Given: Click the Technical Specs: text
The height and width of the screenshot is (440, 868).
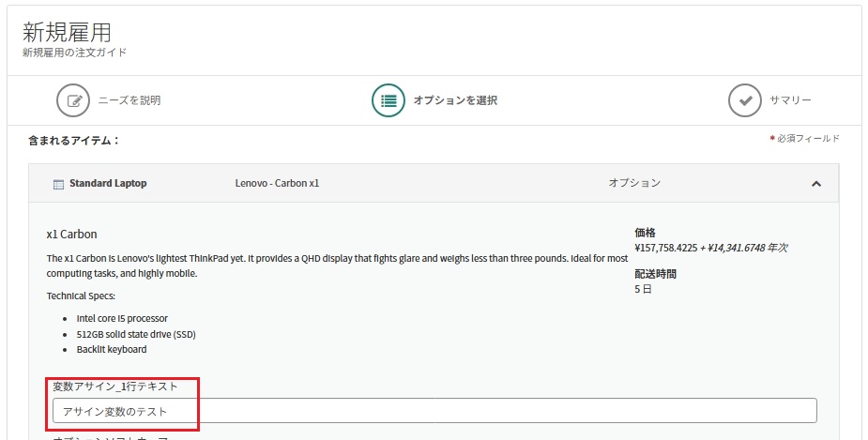Looking at the screenshot, I should [81, 296].
